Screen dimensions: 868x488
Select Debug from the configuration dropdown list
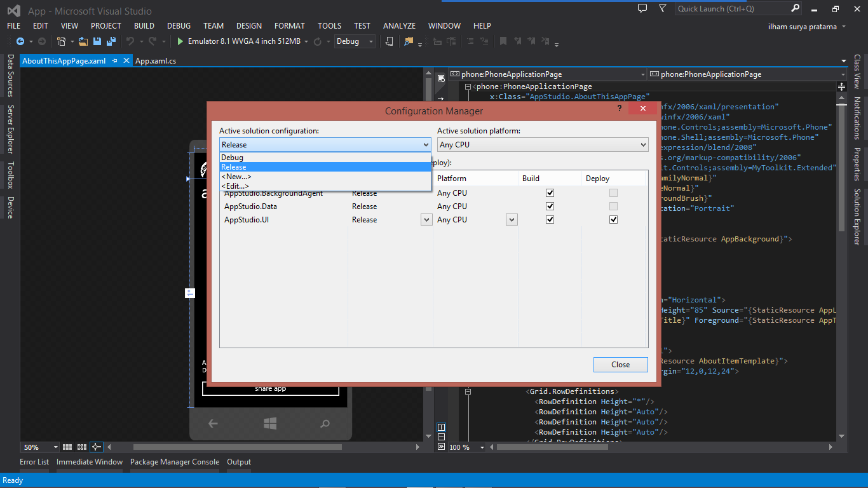[254, 157]
